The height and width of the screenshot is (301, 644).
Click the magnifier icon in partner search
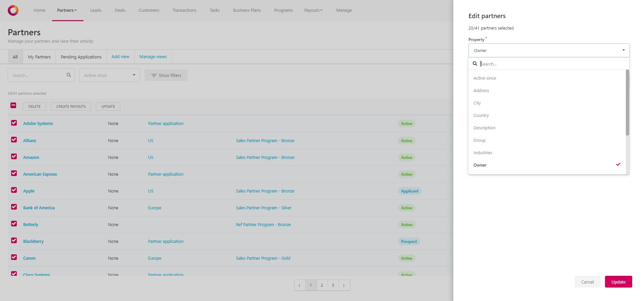[x=69, y=75]
